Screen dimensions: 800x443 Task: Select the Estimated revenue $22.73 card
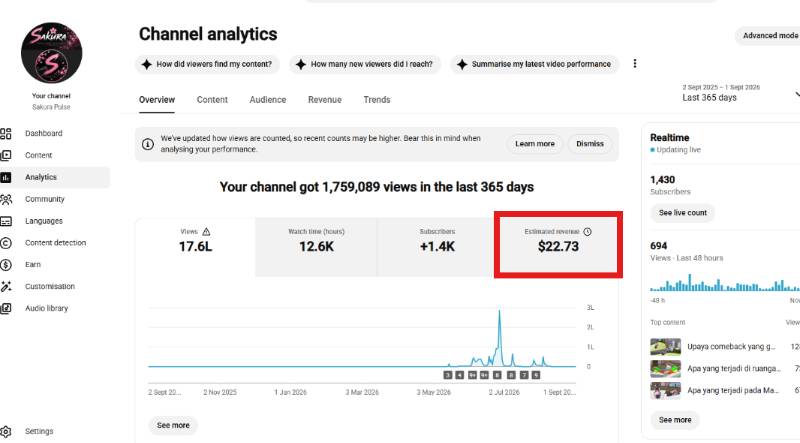tap(558, 245)
